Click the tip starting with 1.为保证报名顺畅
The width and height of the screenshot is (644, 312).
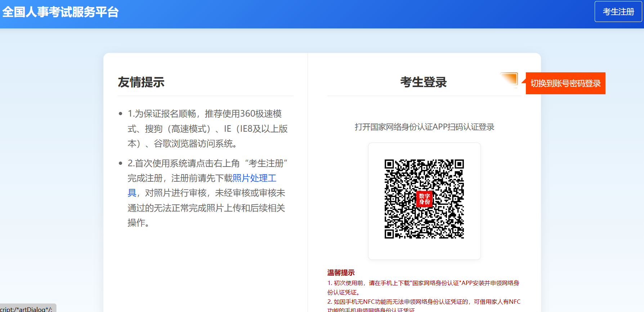(208, 128)
